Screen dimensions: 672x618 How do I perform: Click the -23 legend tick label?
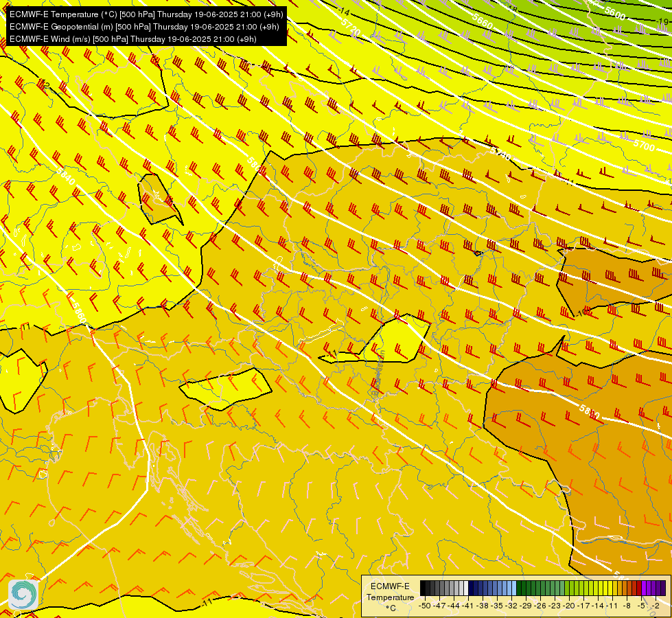(555, 606)
